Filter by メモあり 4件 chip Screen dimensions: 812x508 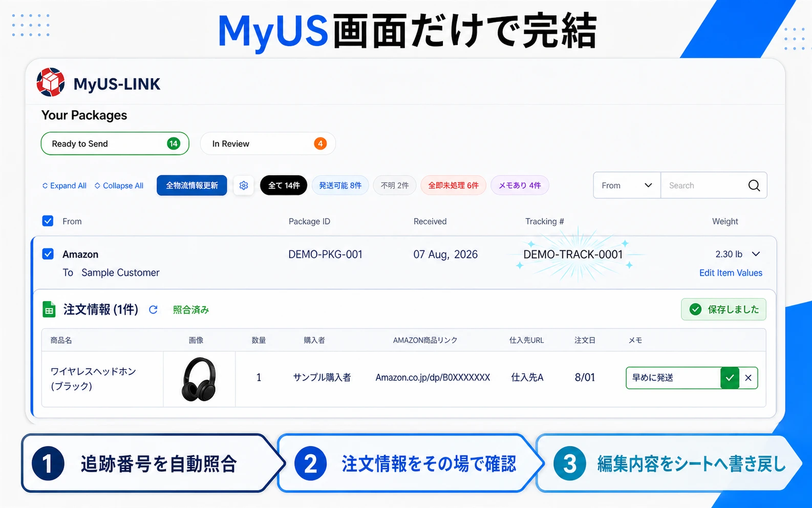(x=520, y=185)
